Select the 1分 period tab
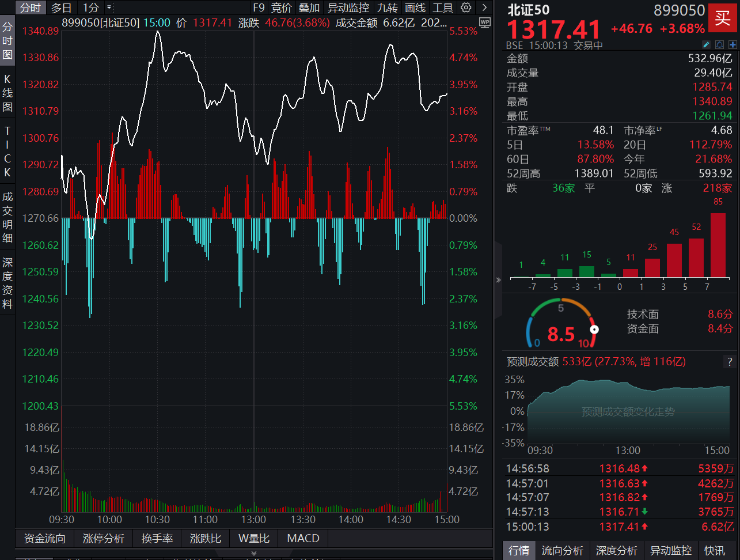The image size is (740, 560). (x=91, y=7)
